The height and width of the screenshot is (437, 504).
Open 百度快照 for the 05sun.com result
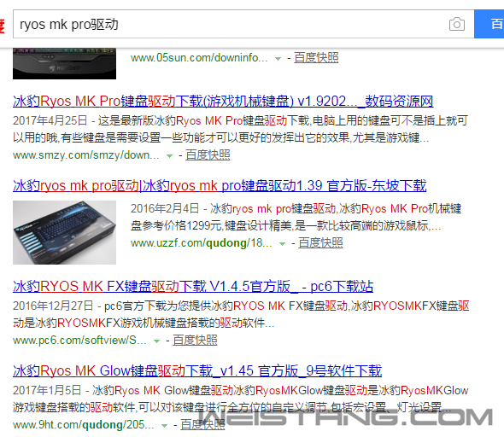click(x=316, y=58)
